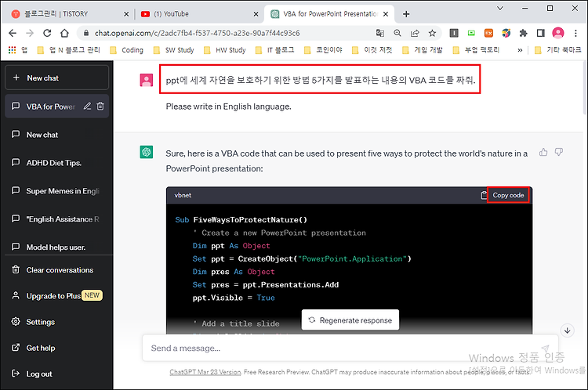Go back with the browser back arrow

coord(13,33)
